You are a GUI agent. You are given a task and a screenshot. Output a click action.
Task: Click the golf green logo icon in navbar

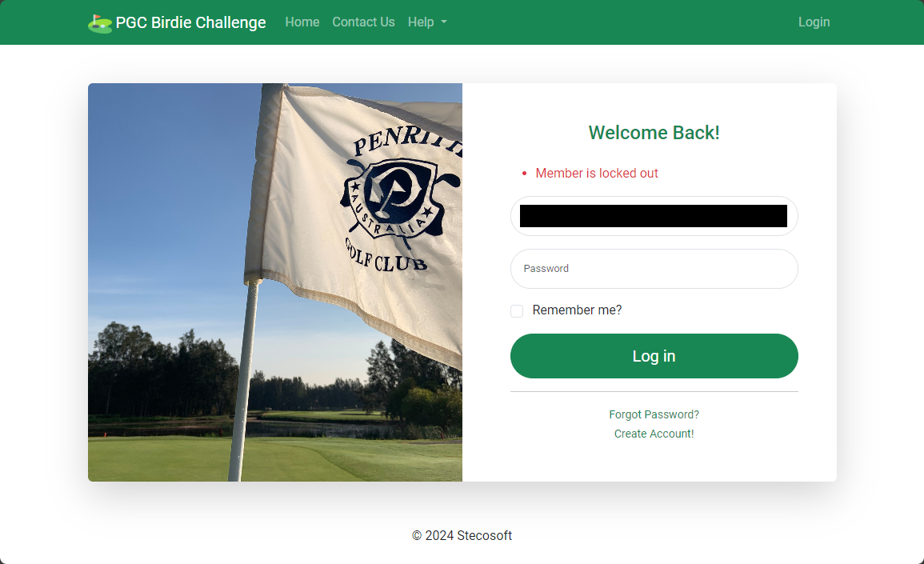[x=99, y=23]
